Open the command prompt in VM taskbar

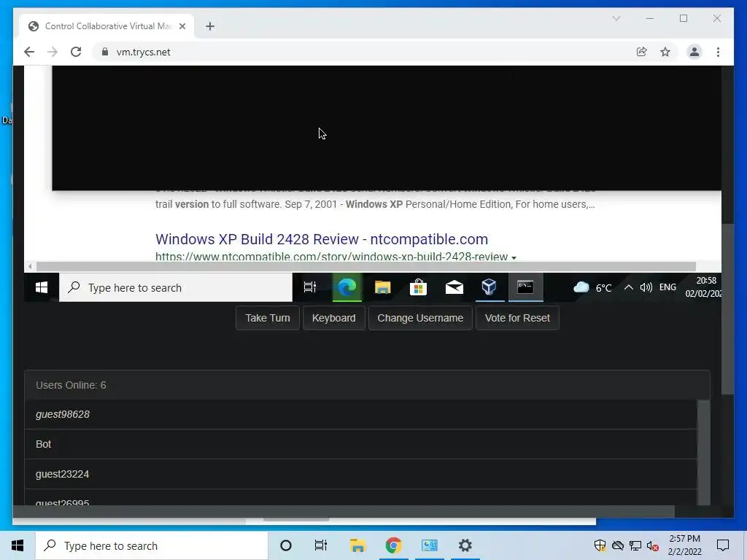click(x=525, y=287)
